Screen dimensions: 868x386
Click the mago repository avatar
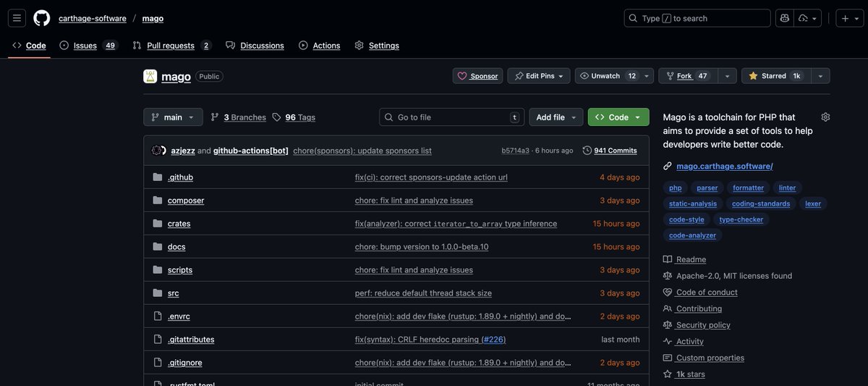click(x=150, y=76)
